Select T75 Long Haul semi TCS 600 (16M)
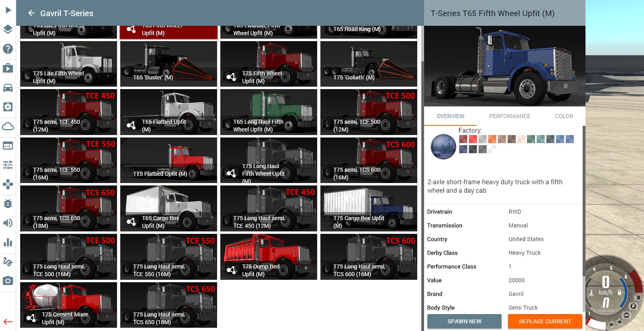This screenshot has height=331, width=644. [x=369, y=257]
